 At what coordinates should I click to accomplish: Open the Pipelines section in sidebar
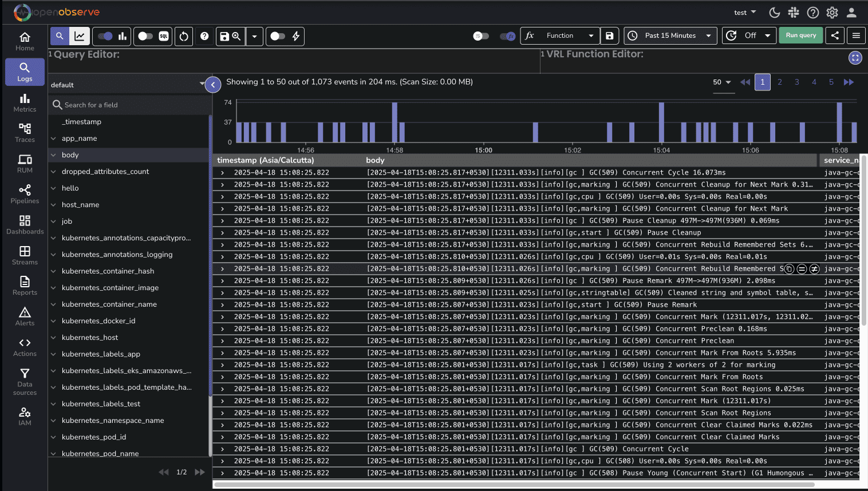coord(25,194)
